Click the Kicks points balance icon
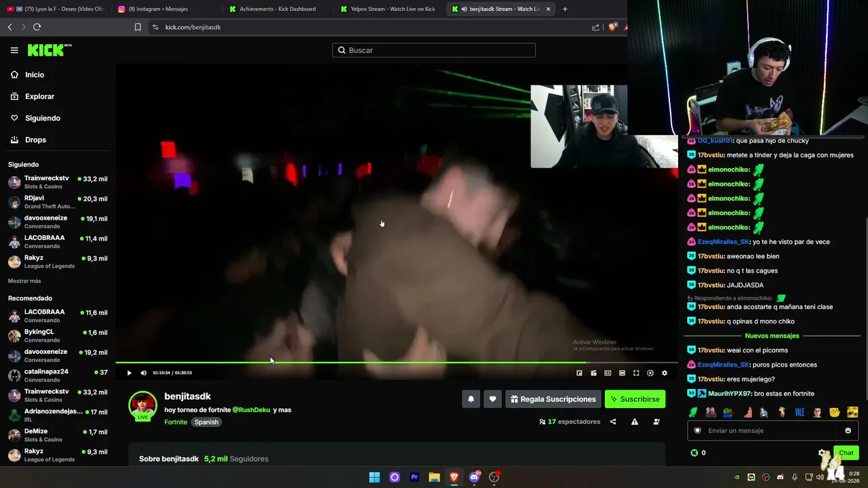 (x=694, y=453)
